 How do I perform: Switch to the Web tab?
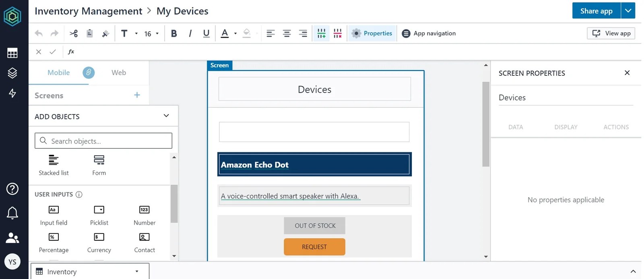tap(119, 73)
